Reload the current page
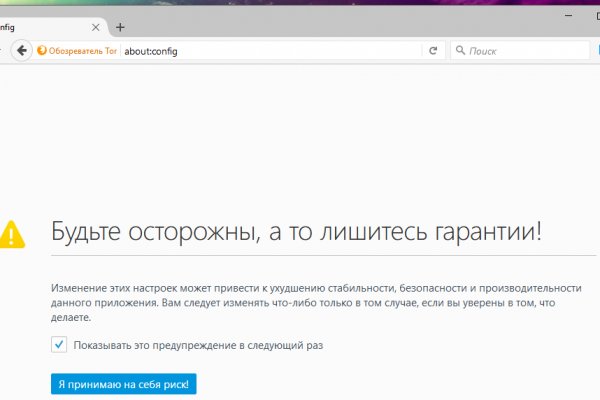The image size is (600, 400). point(433,50)
